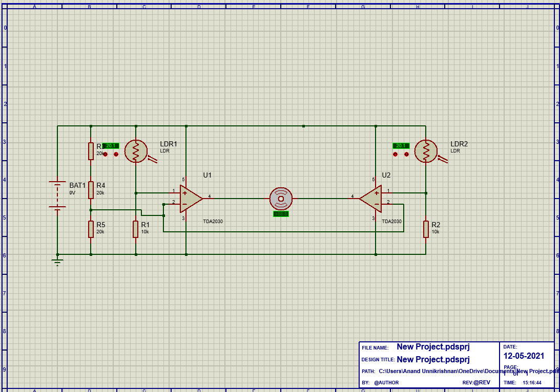560x392 pixels.
Task: Select the +88.8 motor speed readout
Action: (x=281, y=214)
